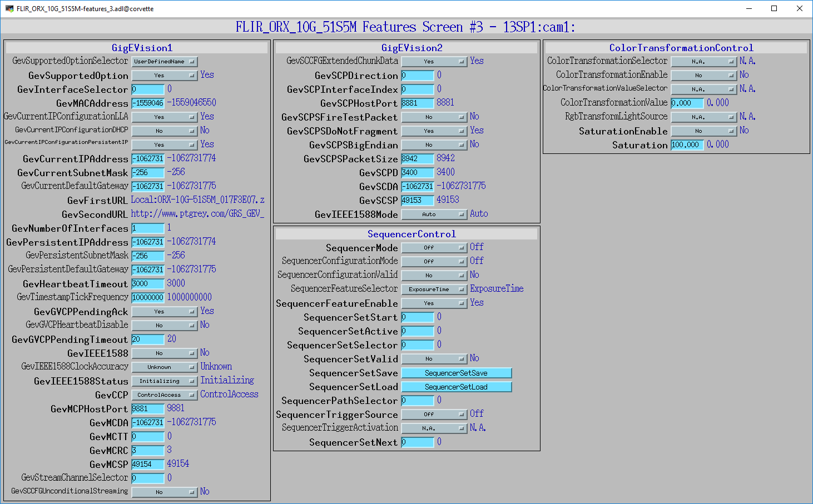Viewport: 813px width, 504px height.
Task: Open the SequencerMode dropdown
Action: click(x=434, y=248)
